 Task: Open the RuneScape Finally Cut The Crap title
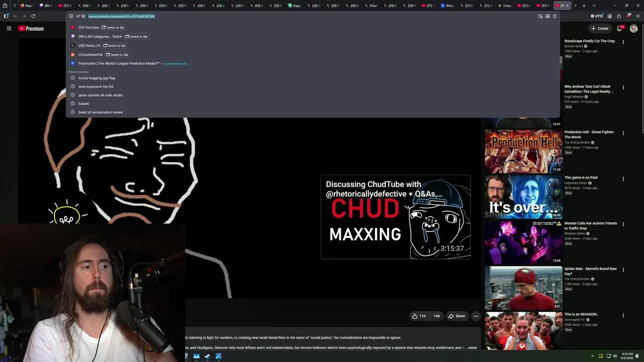coord(589,41)
